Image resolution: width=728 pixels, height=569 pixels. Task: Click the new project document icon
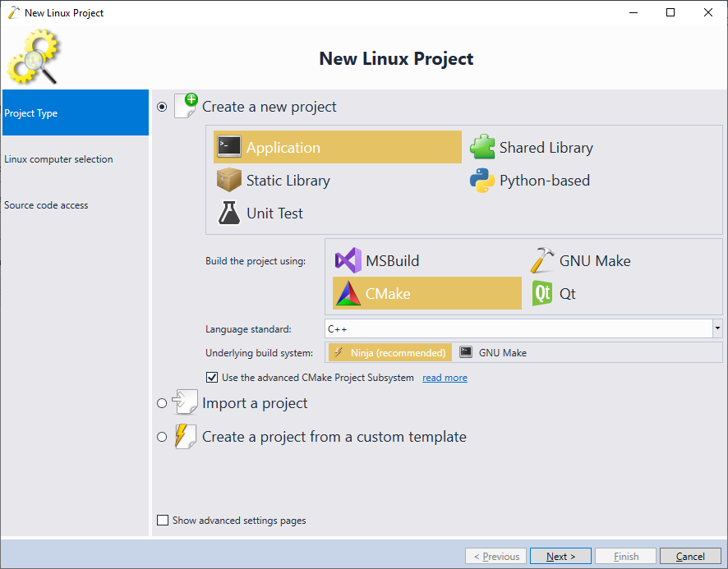186,106
